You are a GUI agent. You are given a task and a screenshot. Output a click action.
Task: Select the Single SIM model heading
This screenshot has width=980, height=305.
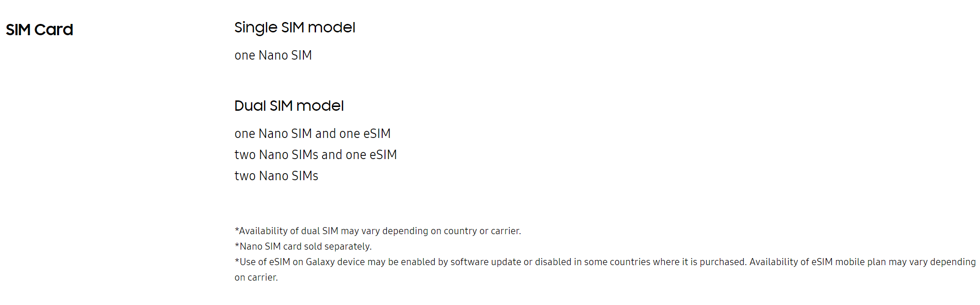294,28
